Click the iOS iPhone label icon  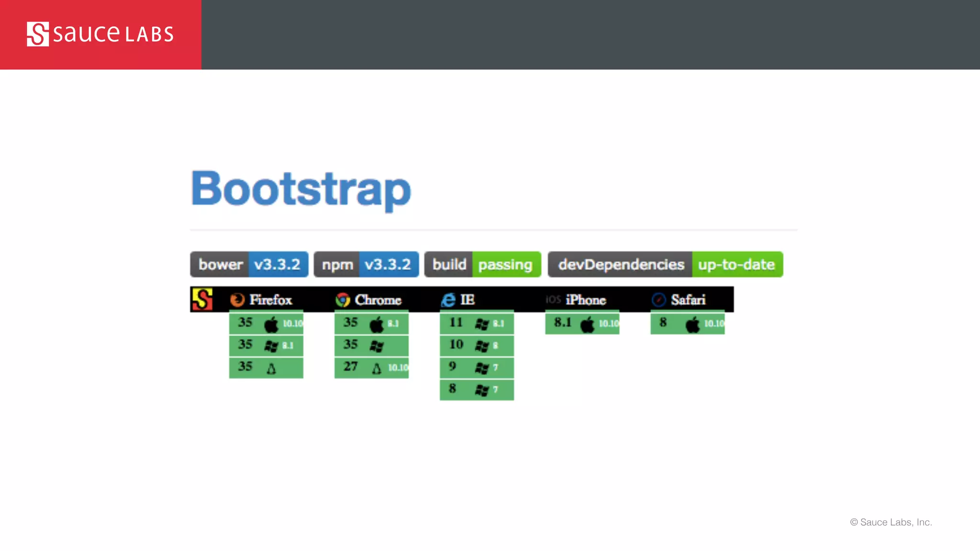point(553,300)
